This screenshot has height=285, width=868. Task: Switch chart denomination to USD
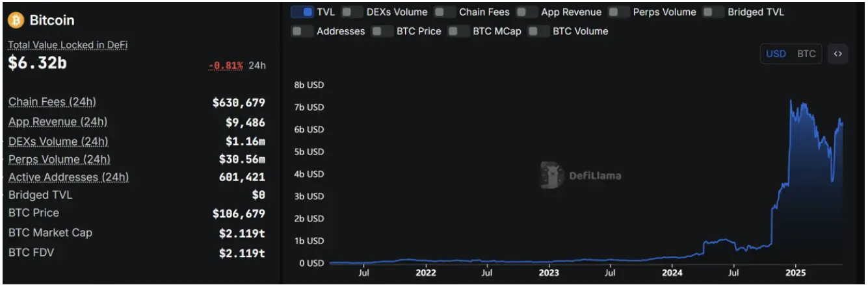[776, 54]
